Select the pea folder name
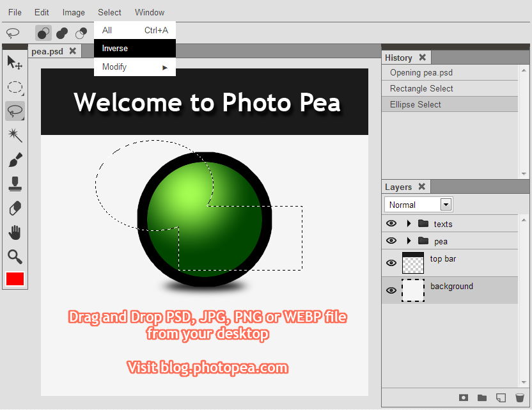Image resolution: width=532 pixels, height=410 pixels. (x=441, y=242)
